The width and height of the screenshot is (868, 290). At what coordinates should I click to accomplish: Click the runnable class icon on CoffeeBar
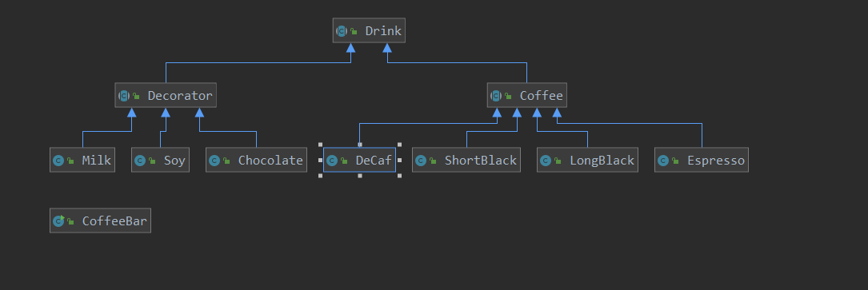click(x=58, y=221)
